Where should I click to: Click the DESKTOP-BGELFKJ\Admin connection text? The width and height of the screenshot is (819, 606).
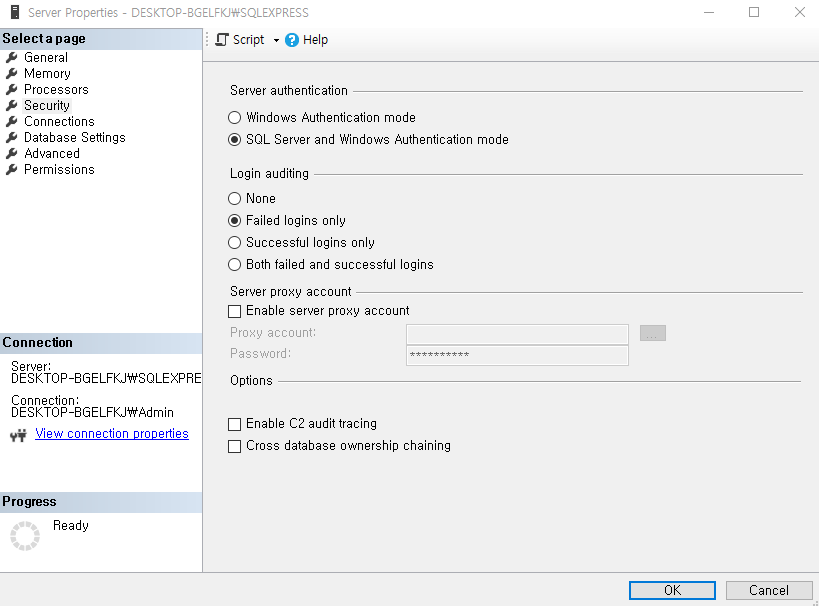point(92,413)
